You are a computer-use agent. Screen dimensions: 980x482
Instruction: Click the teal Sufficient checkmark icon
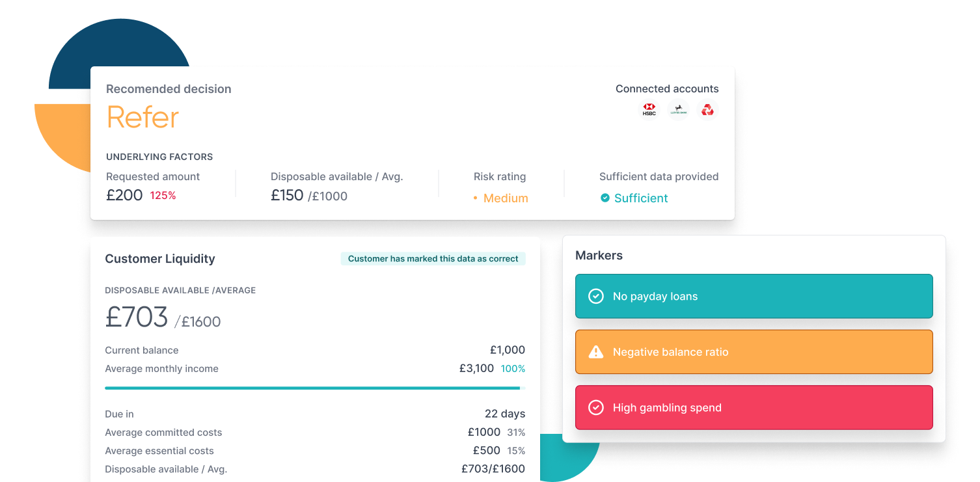pyautogui.click(x=605, y=198)
